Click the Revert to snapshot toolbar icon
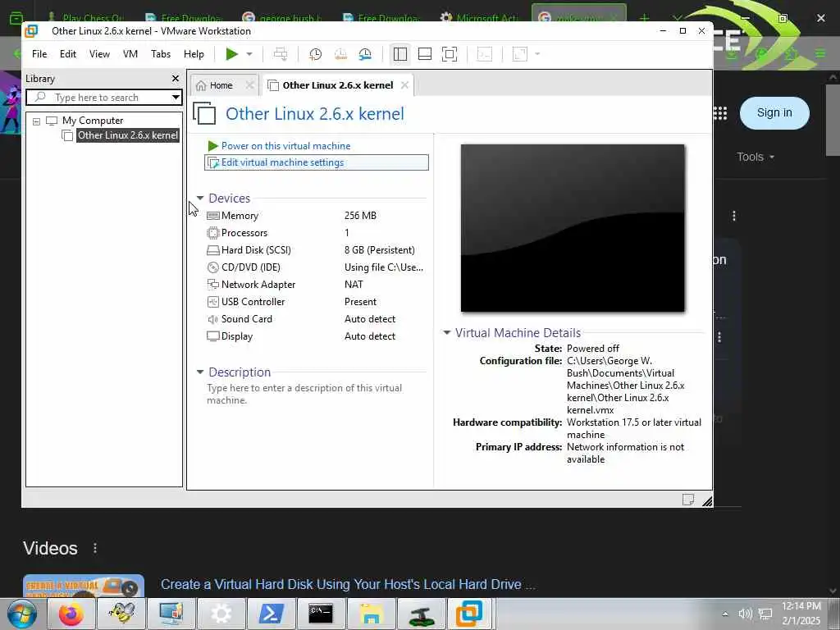This screenshot has height=630, width=840. coord(340,54)
